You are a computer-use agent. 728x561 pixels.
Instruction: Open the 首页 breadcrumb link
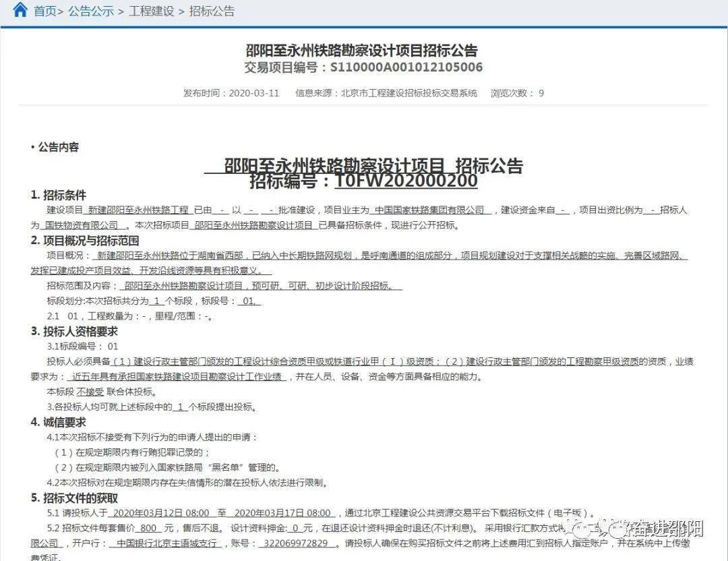pyautogui.click(x=45, y=11)
